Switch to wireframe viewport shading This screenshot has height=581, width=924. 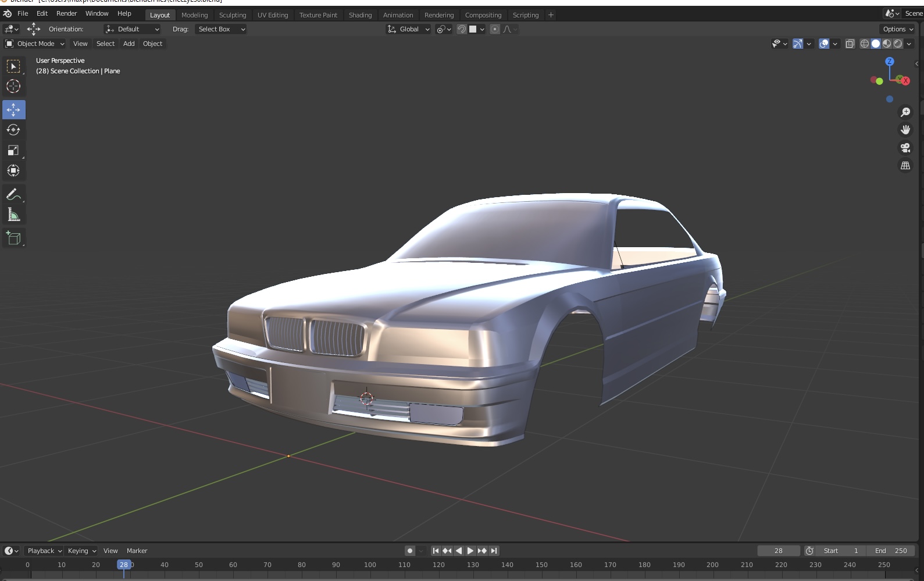click(865, 44)
